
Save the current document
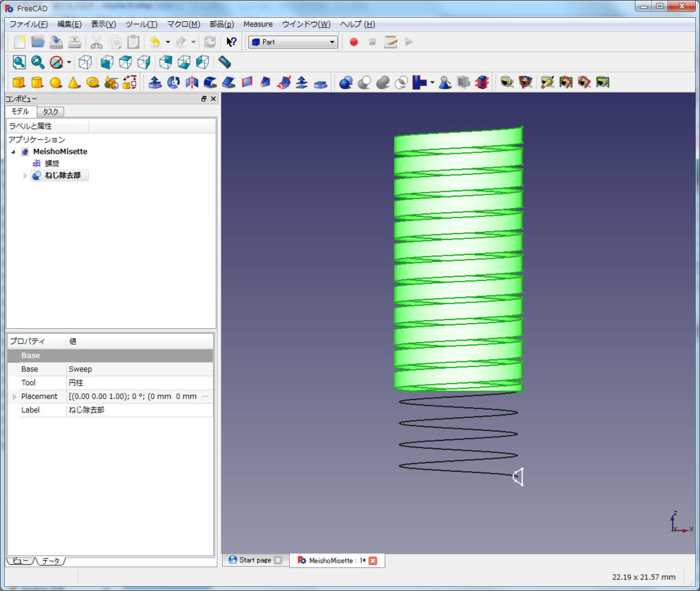coord(56,42)
